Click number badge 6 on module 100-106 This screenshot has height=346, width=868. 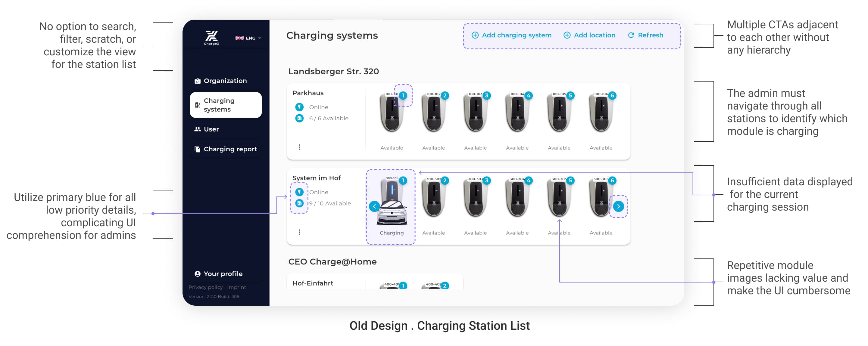(x=612, y=96)
